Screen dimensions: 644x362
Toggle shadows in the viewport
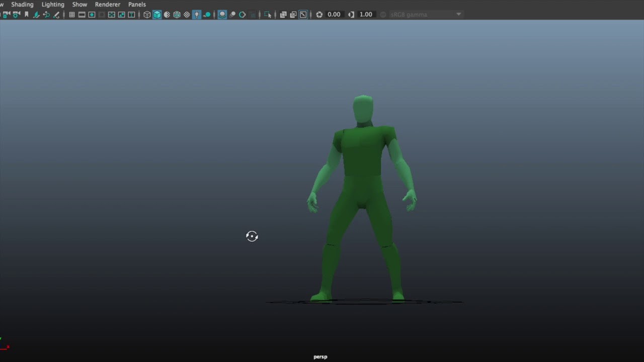coord(222,14)
